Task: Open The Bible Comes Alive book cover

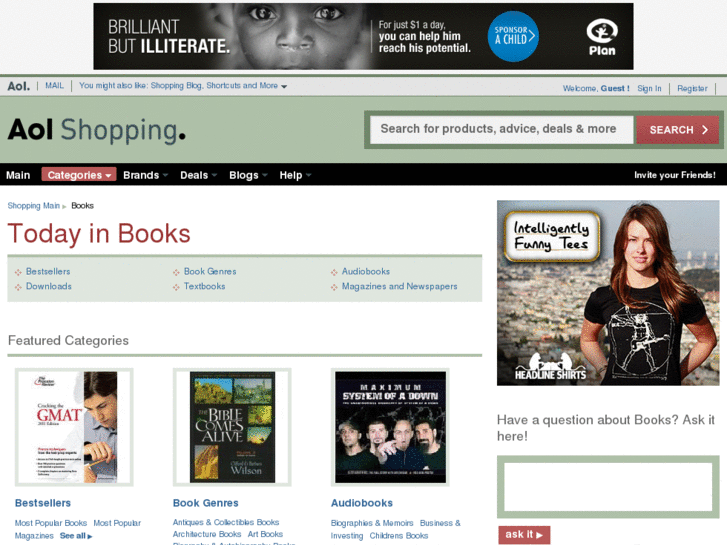Action: point(232,427)
